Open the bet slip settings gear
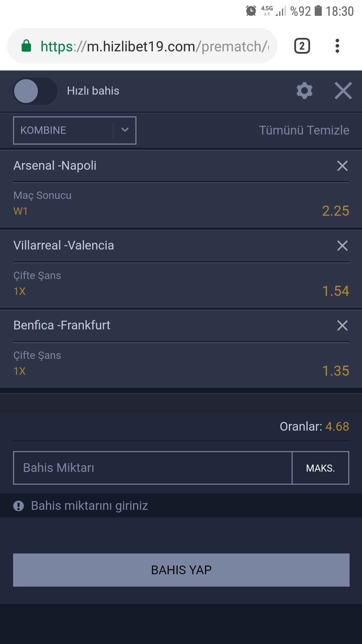The height and width of the screenshot is (644, 362). (x=304, y=91)
